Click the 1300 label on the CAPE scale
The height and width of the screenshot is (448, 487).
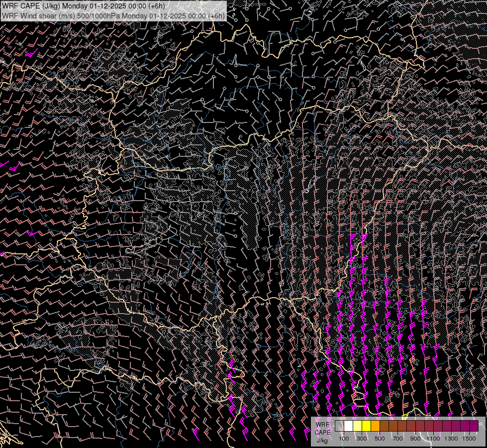pos(451,439)
